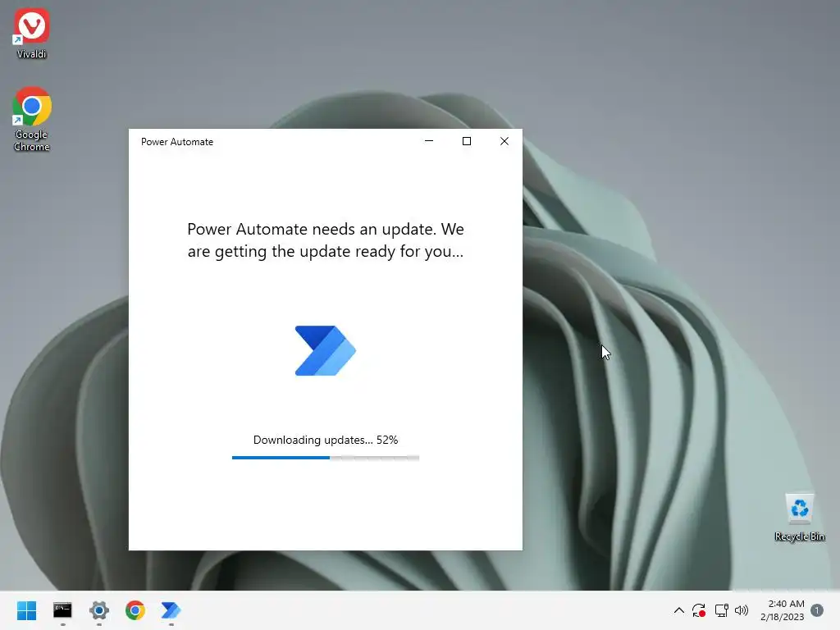
Task: Open the Command Prompt taskbar icon
Action: [x=62, y=610]
